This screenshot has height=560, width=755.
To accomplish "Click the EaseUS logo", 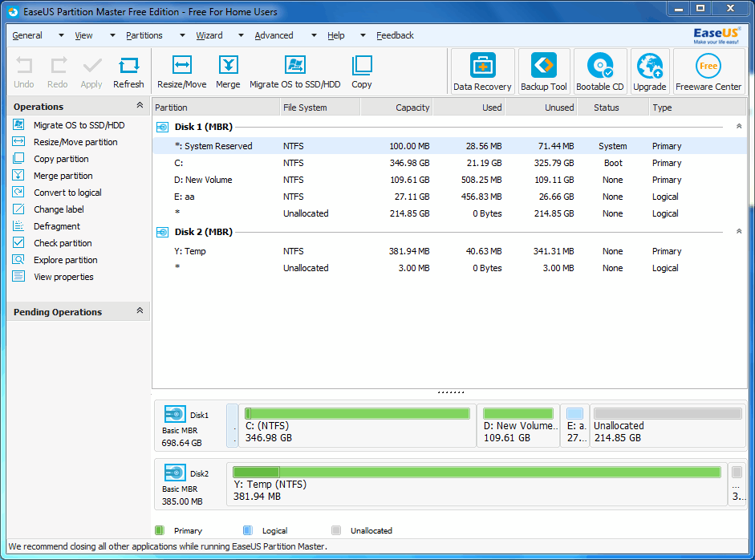I will point(716,35).
